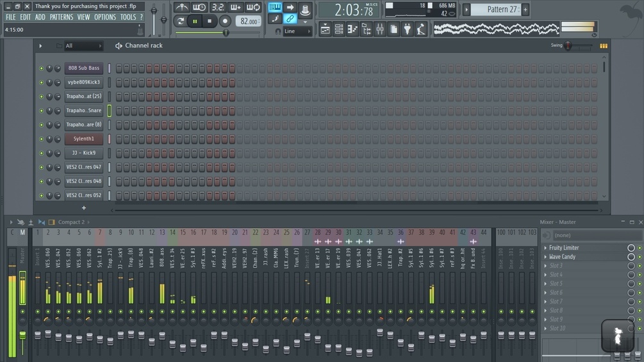Screen dimensions: 644x362
Task: Mute the Sylenth1 channel LED
Action: (x=41, y=139)
